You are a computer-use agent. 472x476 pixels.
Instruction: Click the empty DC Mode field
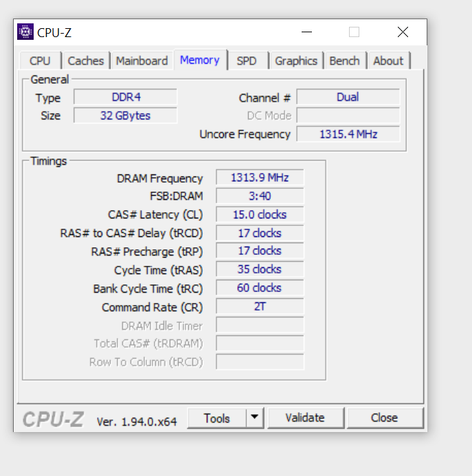point(348,115)
